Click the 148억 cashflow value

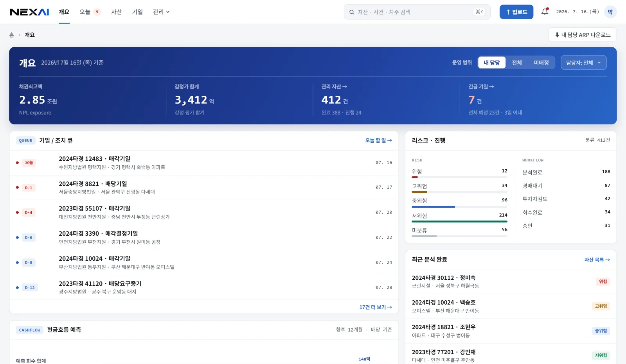click(x=364, y=359)
